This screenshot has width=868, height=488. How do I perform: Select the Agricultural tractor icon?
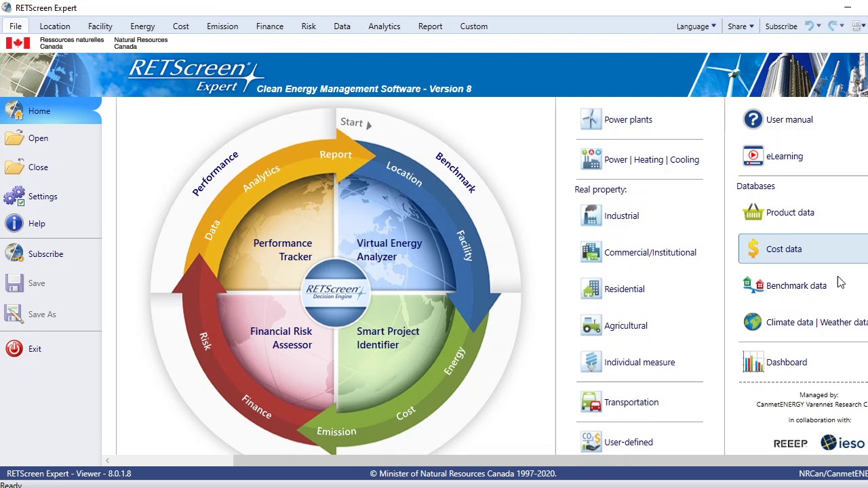pyautogui.click(x=591, y=325)
